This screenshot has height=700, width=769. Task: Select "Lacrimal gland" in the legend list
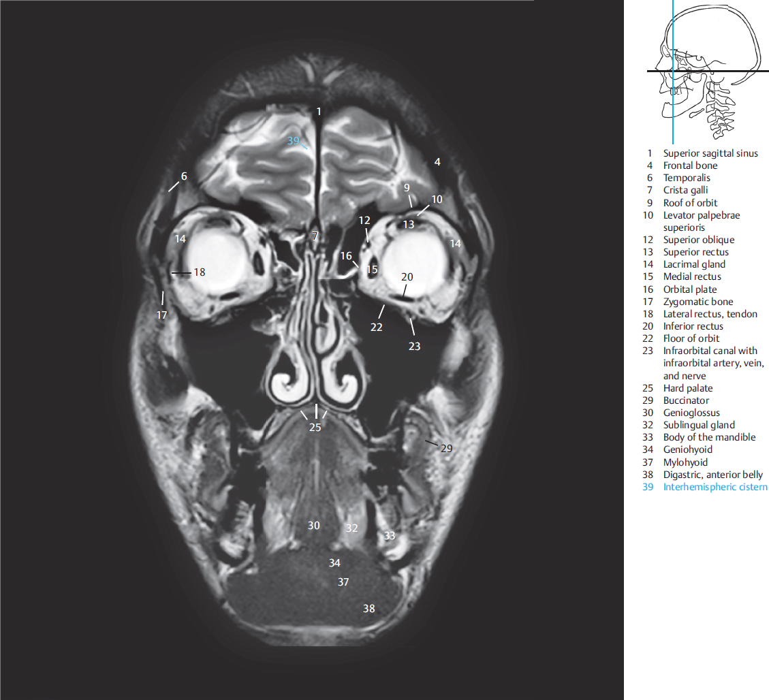click(x=694, y=264)
